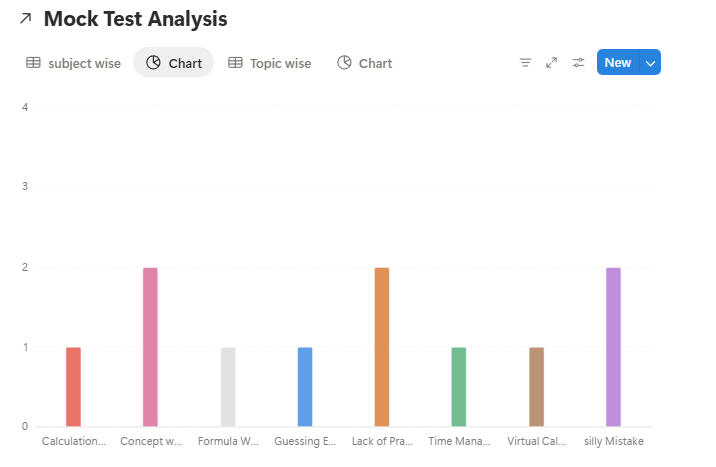Open the view settings sliders icon

[x=578, y=63]
